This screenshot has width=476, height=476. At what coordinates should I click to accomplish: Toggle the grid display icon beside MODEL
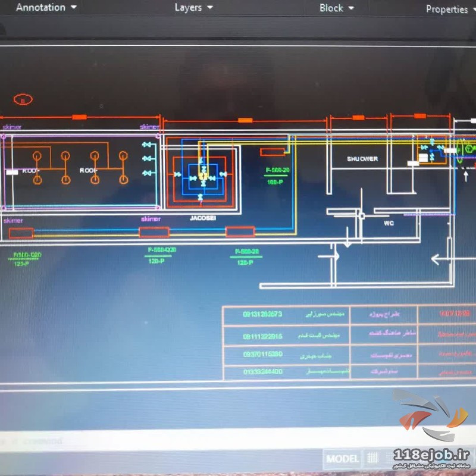pos(372,458)
